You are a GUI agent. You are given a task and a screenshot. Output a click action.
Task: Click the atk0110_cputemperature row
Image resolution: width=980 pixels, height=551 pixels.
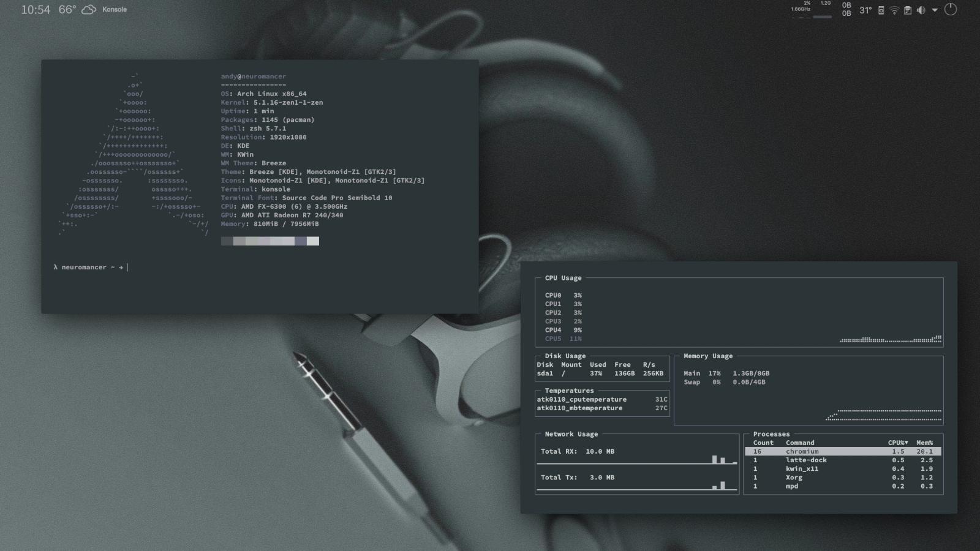(602, 399)
